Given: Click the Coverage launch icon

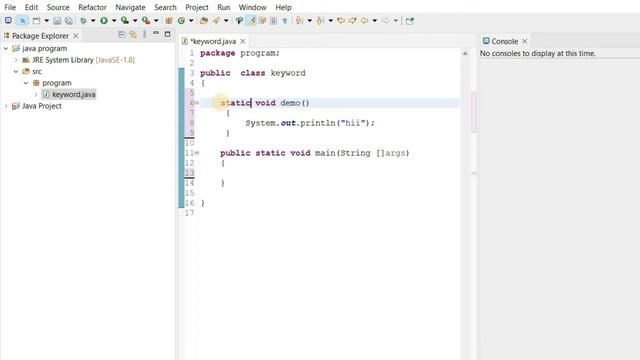Looking at the screenshot, I should [x=125, y=20].
